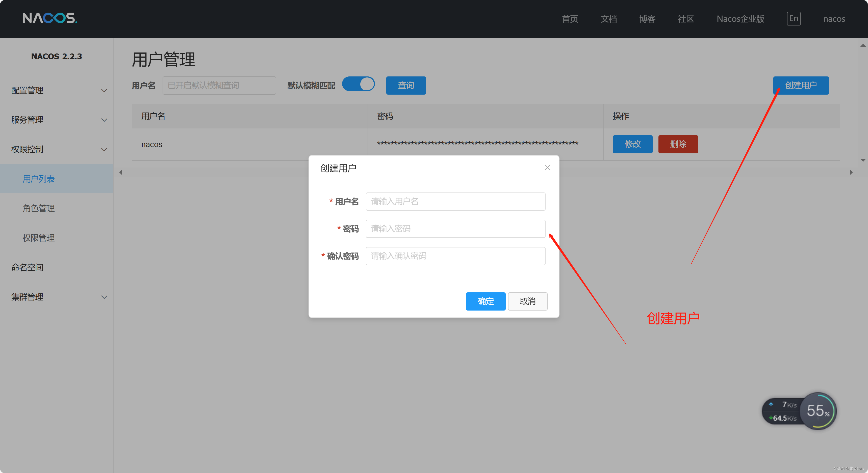The height and width of the screenshot is (473, 868).
Task: Click the masked password cell
Action: (486, 145)
